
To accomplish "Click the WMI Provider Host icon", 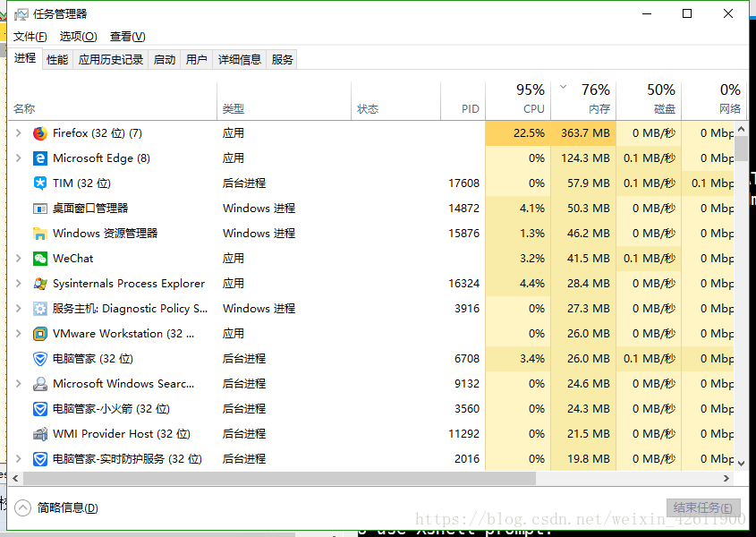I will coord(40,434).
